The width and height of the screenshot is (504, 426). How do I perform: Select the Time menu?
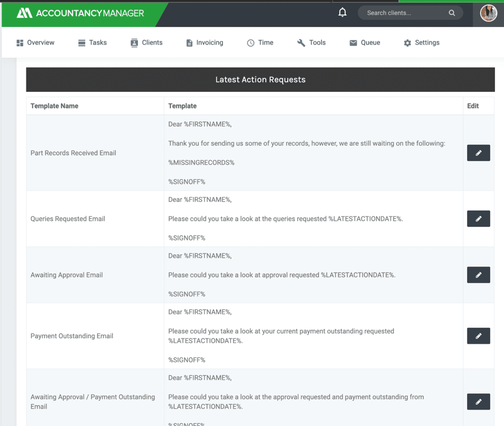click(x=260, y=42)
